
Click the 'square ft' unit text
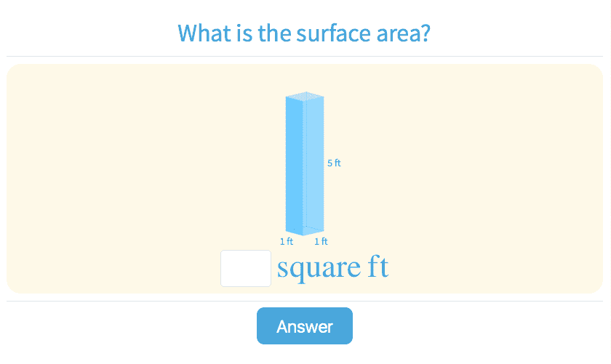(332, 268)
